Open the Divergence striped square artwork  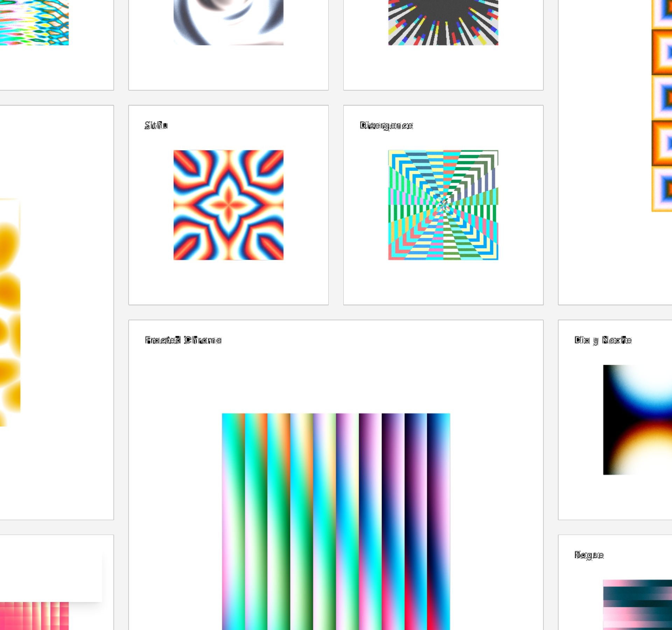443,205
